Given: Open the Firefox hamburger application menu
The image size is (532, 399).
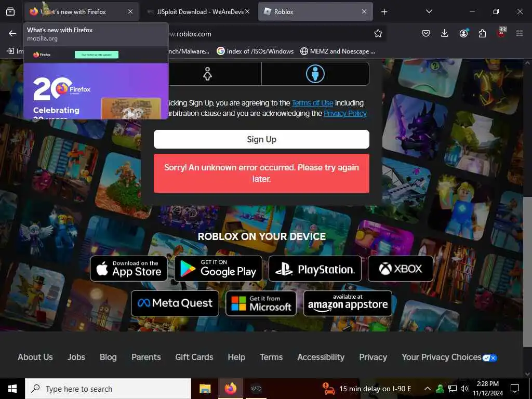Looking at the screenshot, I should click(520, 33).
